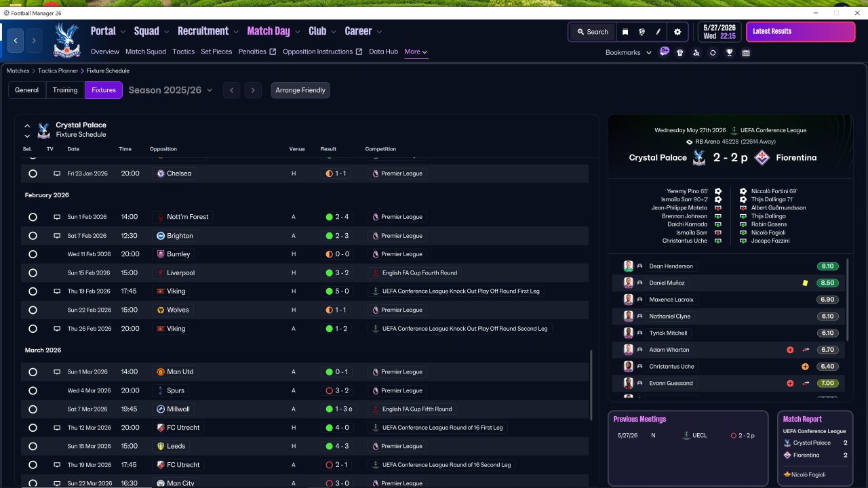The image size is (868, 488).
Task: Go forward with the right arrow
Action: [x=34, y=40]
